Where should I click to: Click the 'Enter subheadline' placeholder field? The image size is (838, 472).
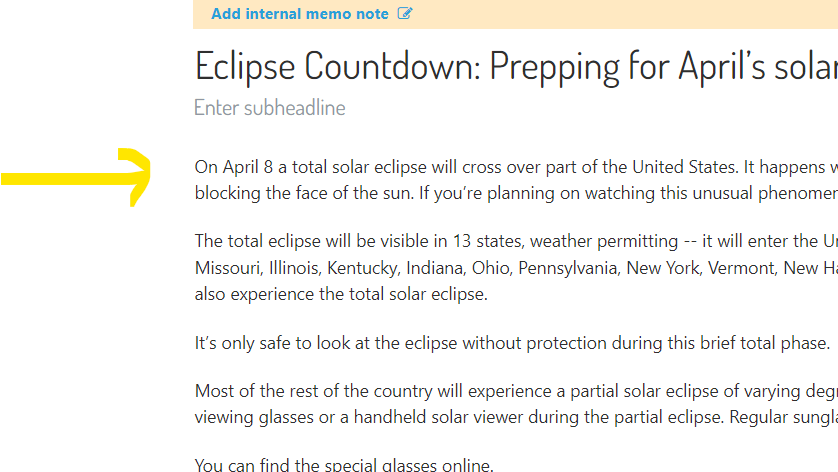270,108
